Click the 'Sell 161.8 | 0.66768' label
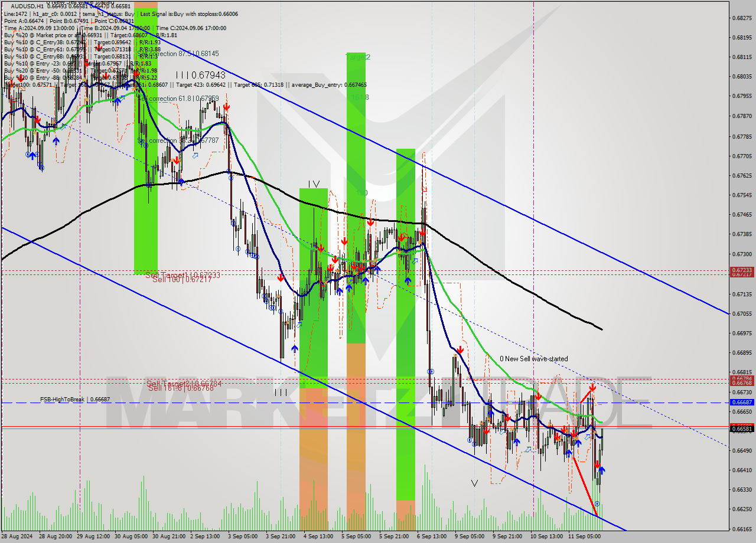 pos(181,388)
